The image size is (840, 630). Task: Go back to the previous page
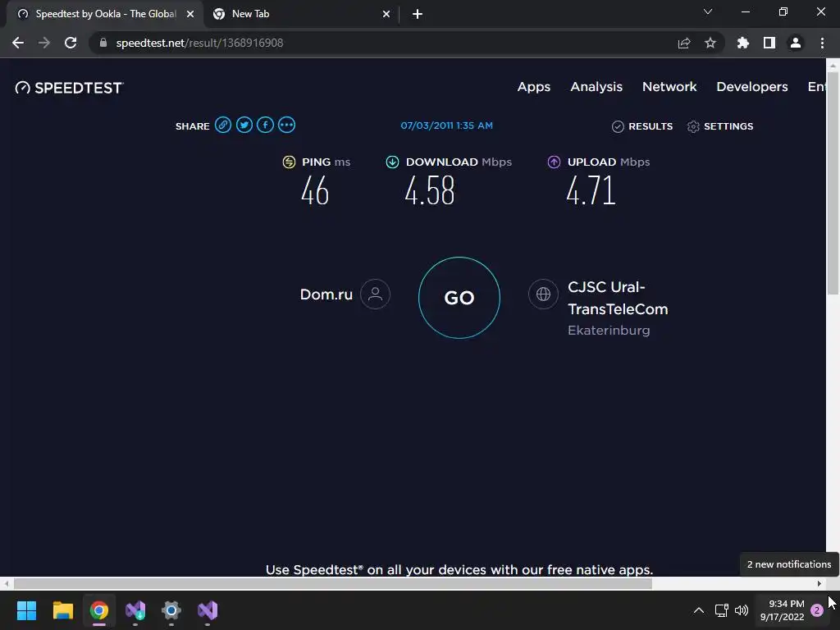18,43
